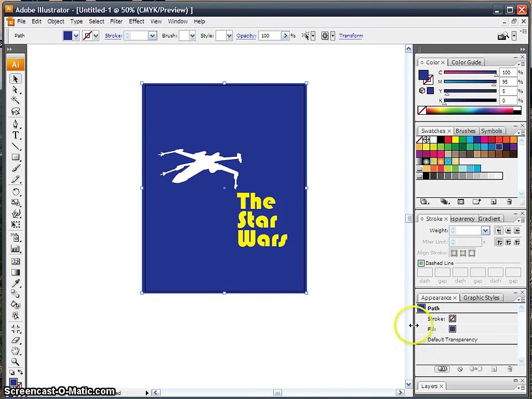Select the Fill row in Appearance panel

[467, 329]
